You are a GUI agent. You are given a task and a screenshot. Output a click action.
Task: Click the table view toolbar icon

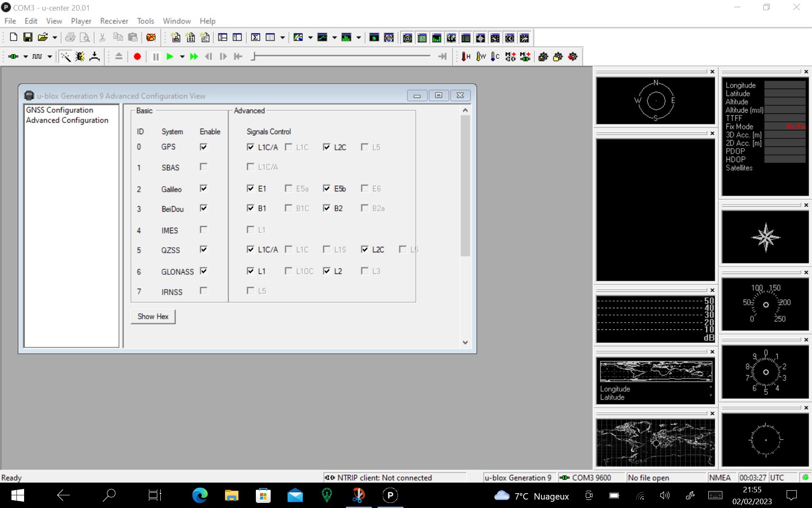point(270,37)
